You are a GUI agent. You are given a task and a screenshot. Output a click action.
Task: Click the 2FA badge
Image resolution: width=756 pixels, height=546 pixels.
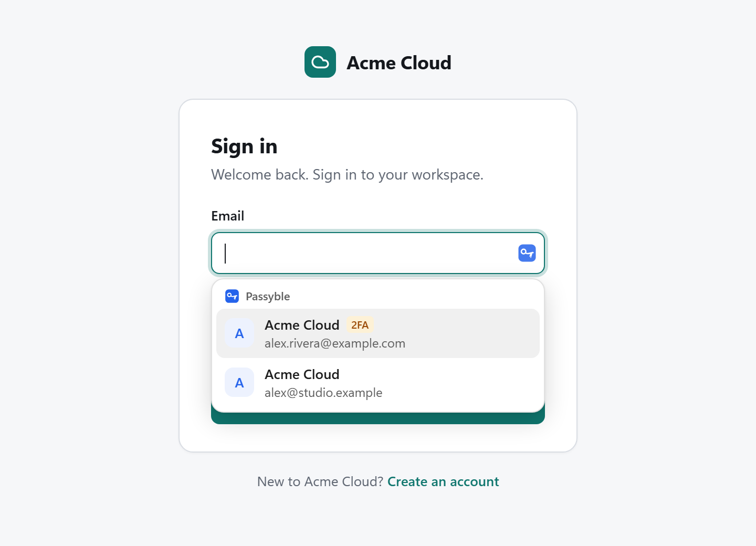tap(360, 325)
